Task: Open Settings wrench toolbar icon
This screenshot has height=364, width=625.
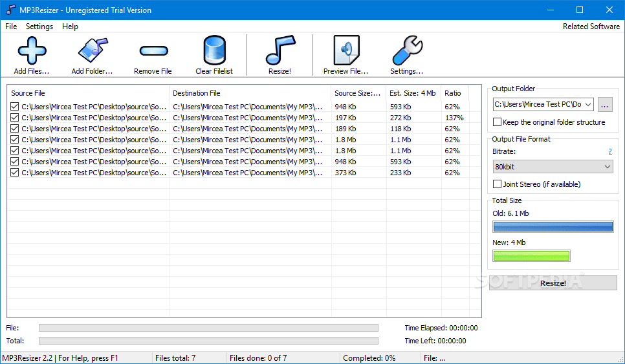Action: coord(407,50)
